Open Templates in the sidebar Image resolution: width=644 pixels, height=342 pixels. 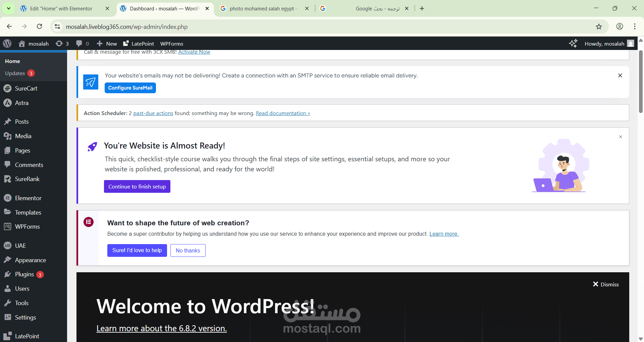pos(34,213)
